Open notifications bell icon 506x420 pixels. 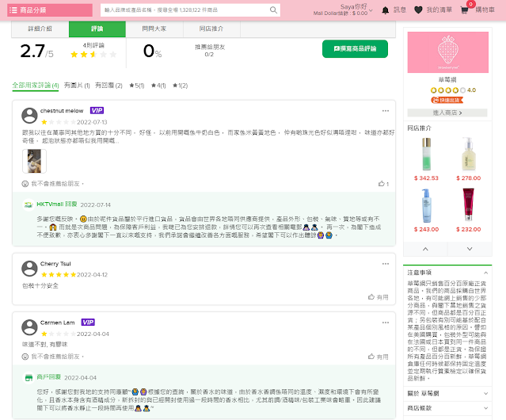point(386,10)
